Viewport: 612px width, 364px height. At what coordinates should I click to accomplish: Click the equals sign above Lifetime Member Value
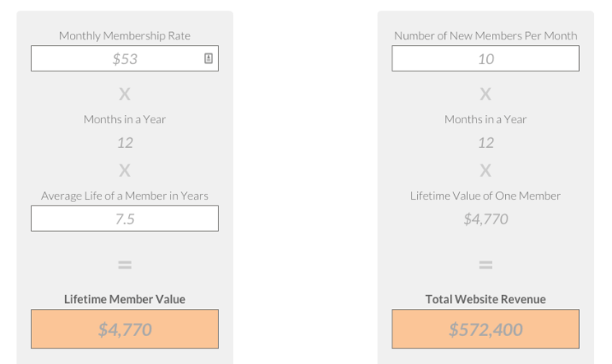(x=125, y=265)
